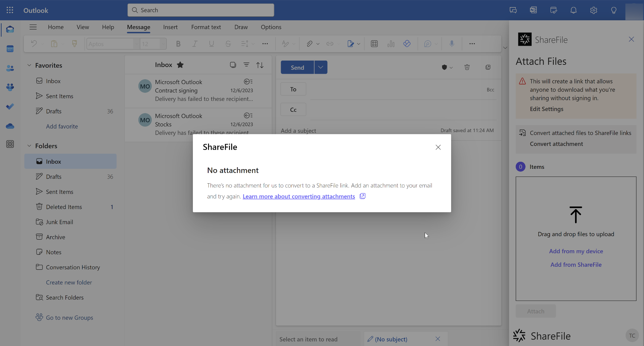Open the signature dropdown arrow
This screenshot has height=346, width=644.
tap(358, 44)
